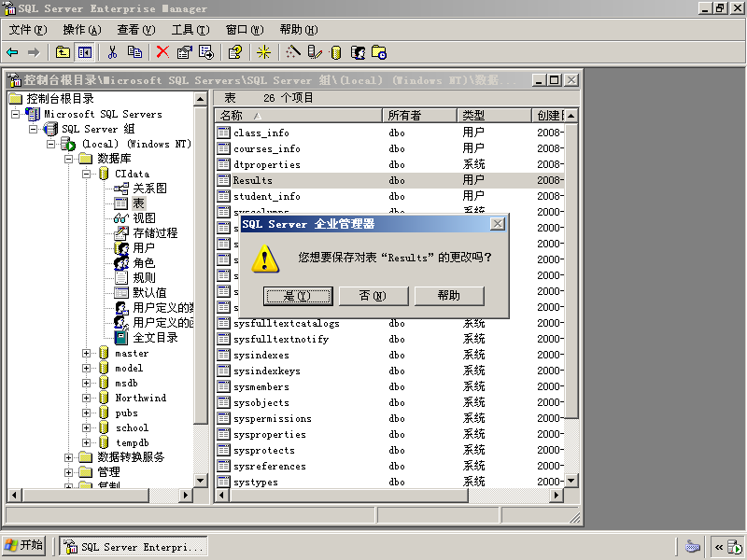Sort by the 类型 column header
The height and width of the screenshot is (560, 747).
494,115
